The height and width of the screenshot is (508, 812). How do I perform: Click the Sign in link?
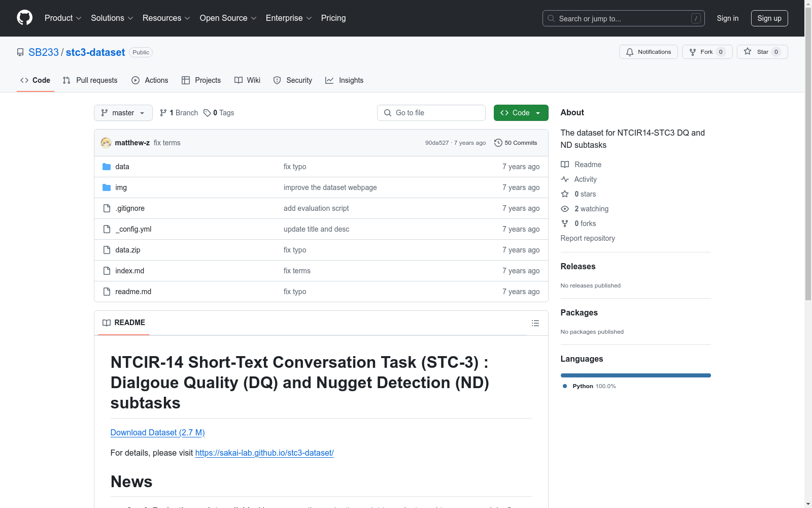[728, 18]
